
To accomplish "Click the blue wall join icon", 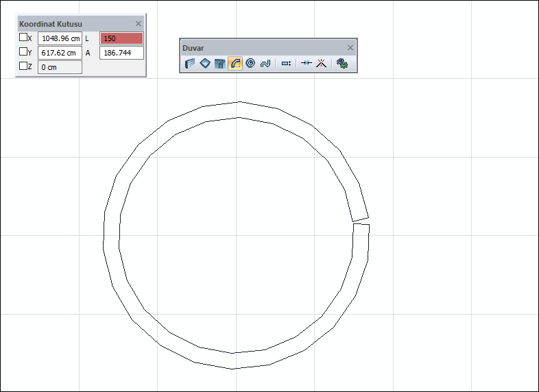I will [x=307, y=64].
